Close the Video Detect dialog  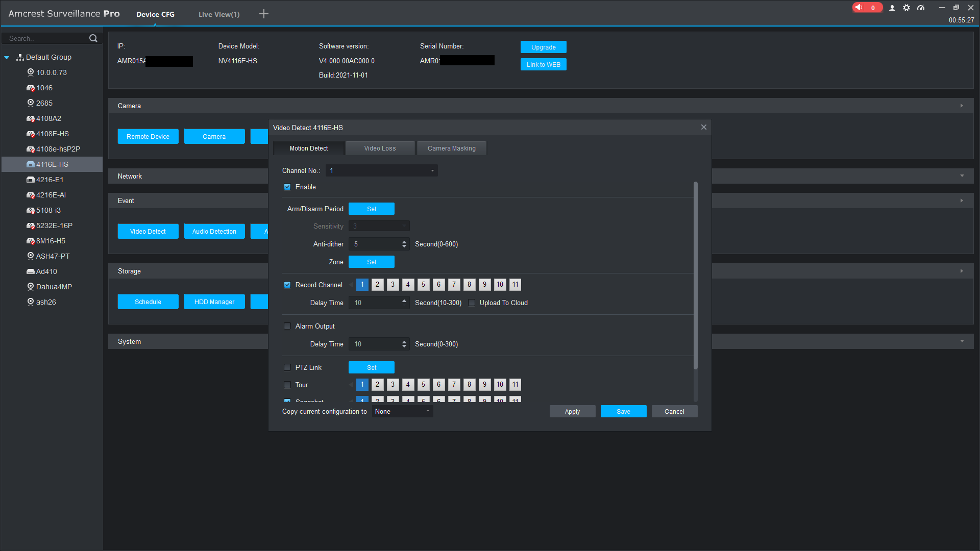[703, 127]
